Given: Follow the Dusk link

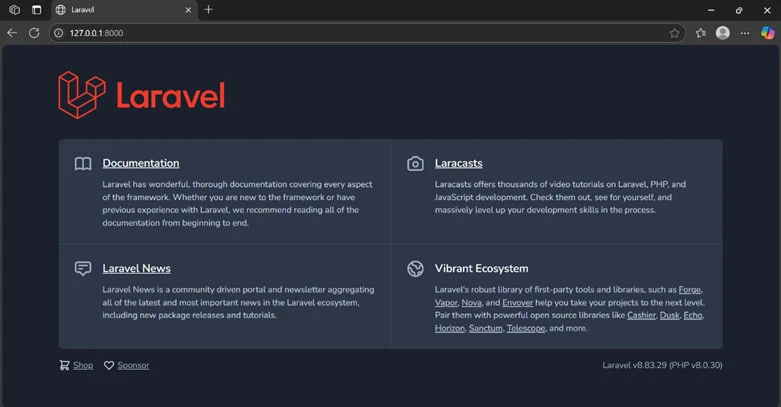Looking at the screenshot, I should tap(669, 315).
